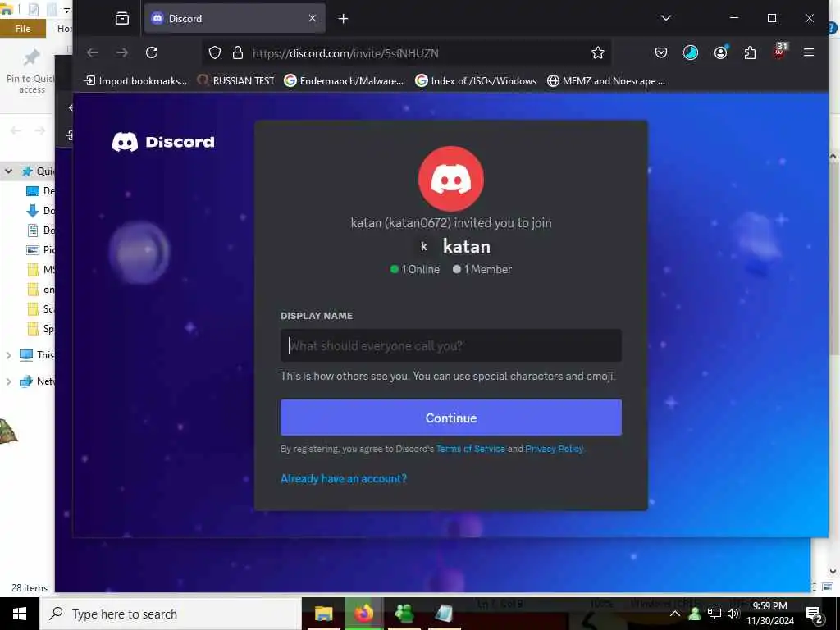Open the RUSSIAN TEST bookmark
This screenshot has width=840, height=630.
[x=235, y=81]
